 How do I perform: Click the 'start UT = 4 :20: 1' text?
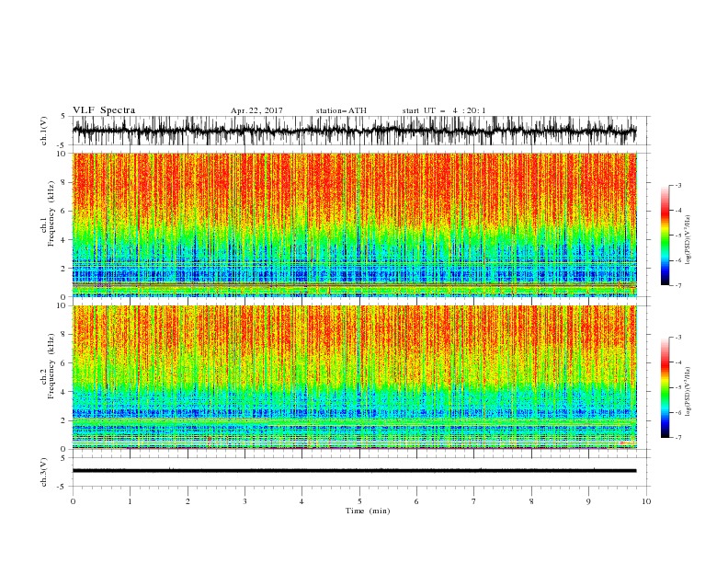[x=444, y=110]
